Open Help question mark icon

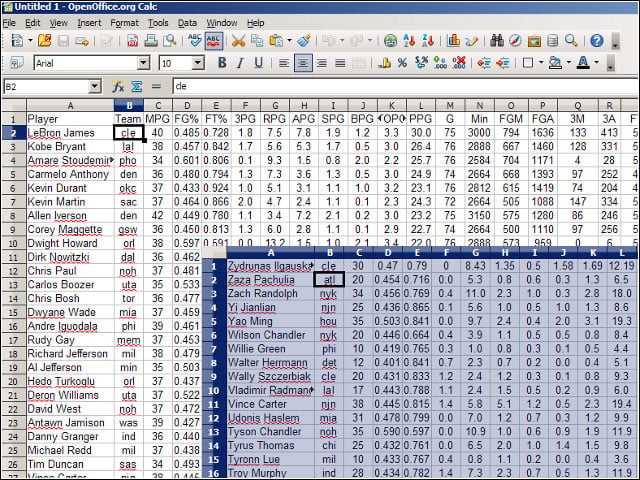(x=597, y=40)
